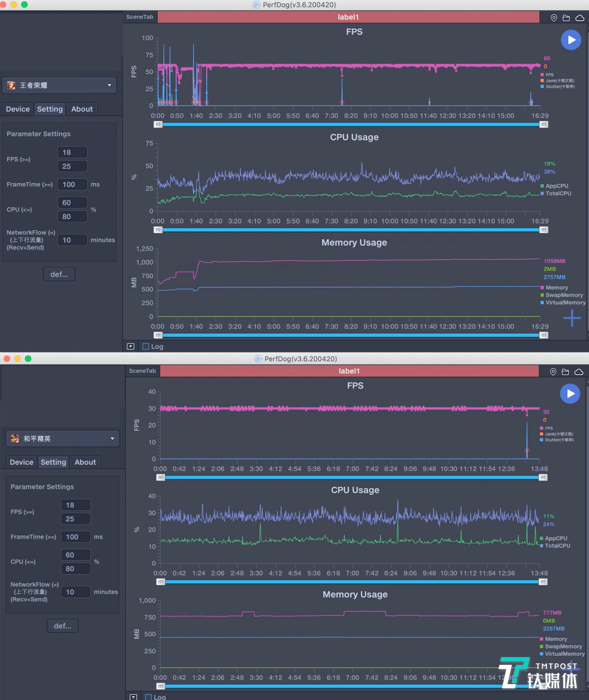Enable the Log checkbox in upper window
Viewport: 589px width, 700px height.
[x=146, y=347]
